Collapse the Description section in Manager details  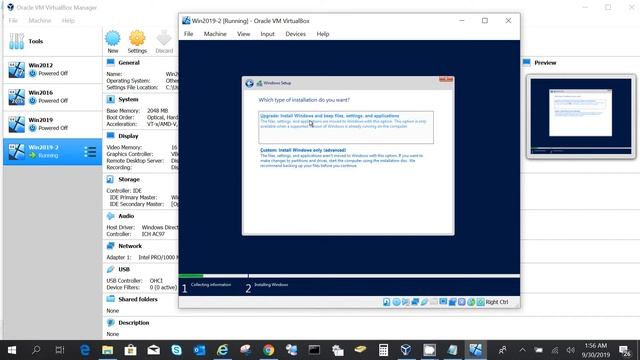133,322
